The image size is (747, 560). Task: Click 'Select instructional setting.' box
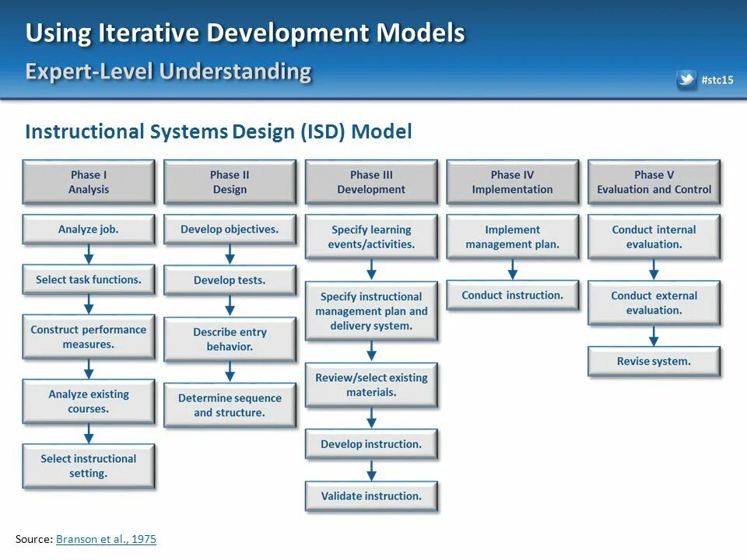89,466
